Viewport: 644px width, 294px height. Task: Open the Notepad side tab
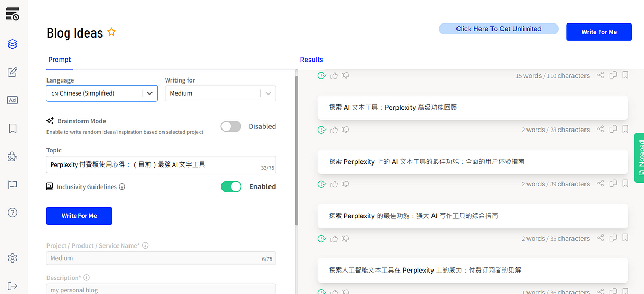pyautogui.click(x=639, y=158)
